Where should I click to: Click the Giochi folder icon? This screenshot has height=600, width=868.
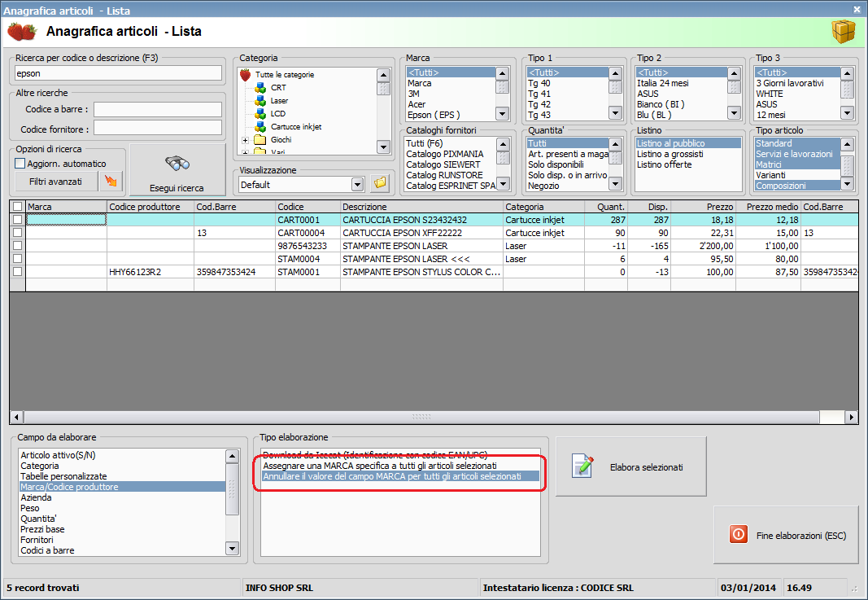point(260,139)
